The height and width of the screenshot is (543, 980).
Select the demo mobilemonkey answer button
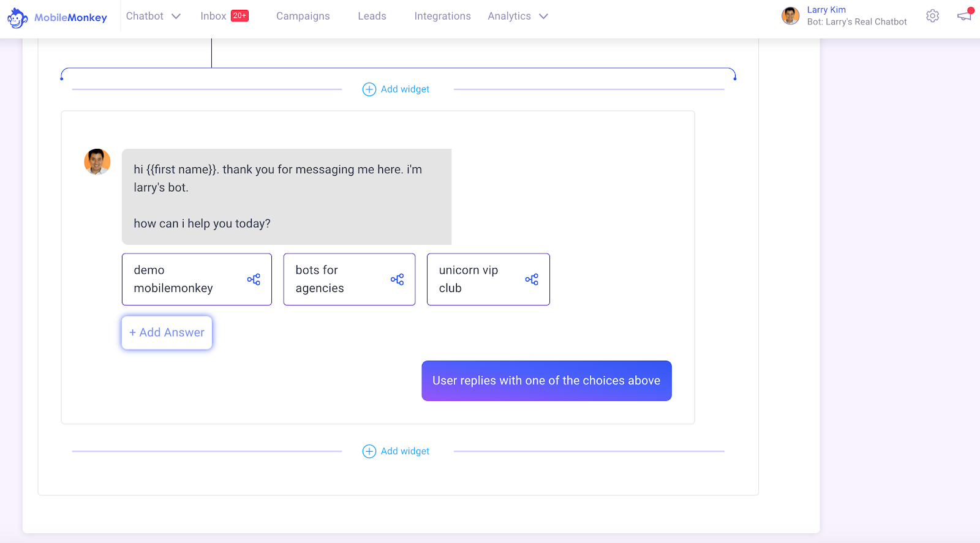(197, 279)
